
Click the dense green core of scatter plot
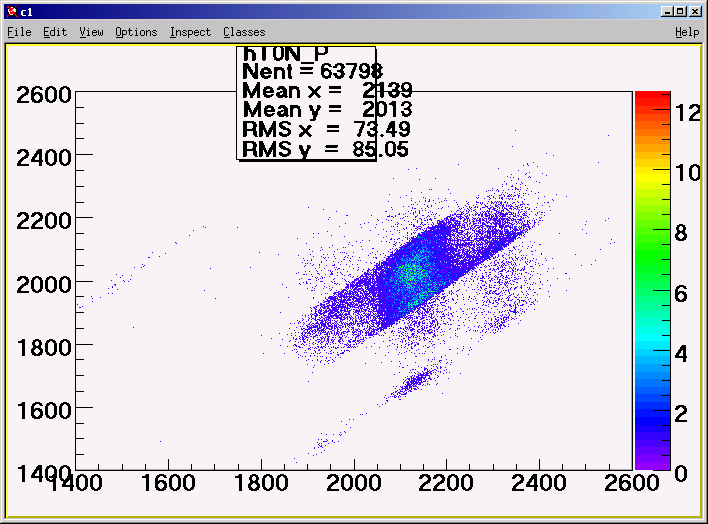(412, 273)
